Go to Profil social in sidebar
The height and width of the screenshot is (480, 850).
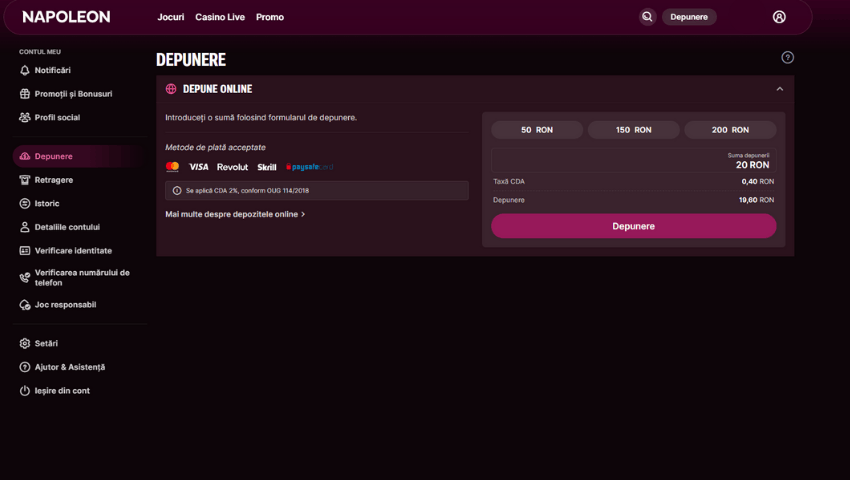57,117
